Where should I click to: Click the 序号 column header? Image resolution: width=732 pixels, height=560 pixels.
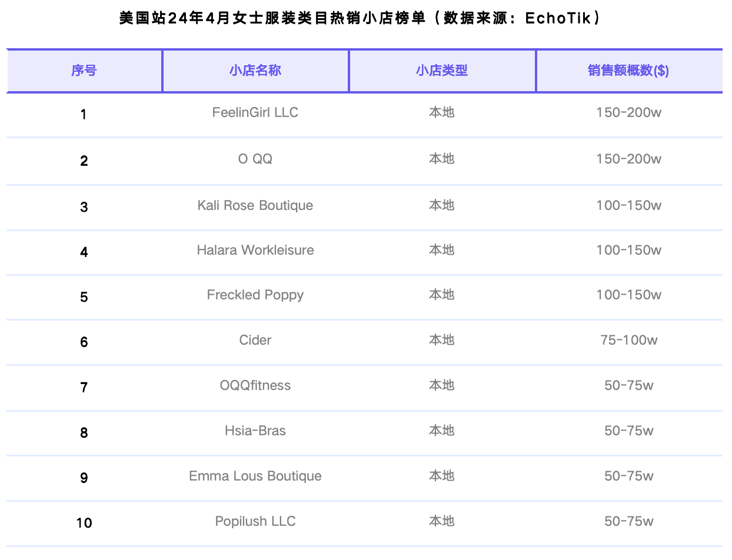point(84,71)
